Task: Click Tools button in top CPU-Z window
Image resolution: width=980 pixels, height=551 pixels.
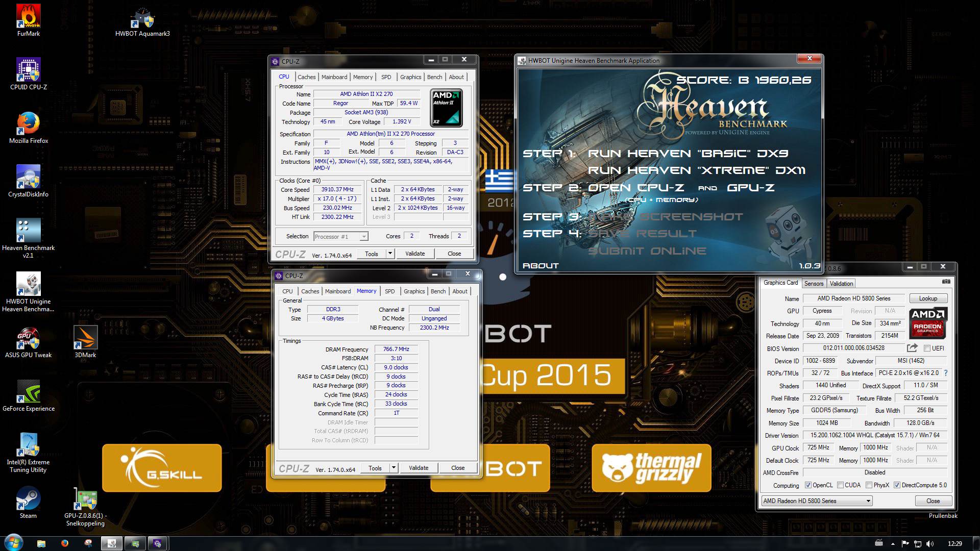Action: click(371, 254)
